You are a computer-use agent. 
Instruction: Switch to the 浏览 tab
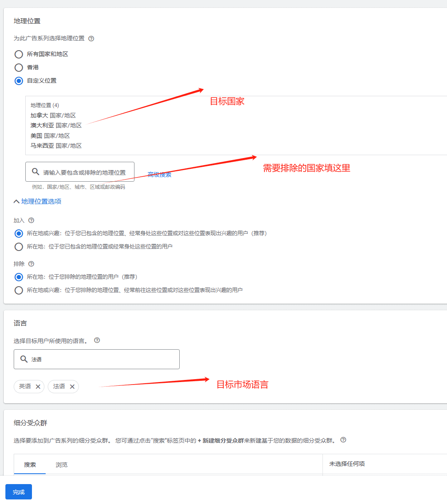61,465
